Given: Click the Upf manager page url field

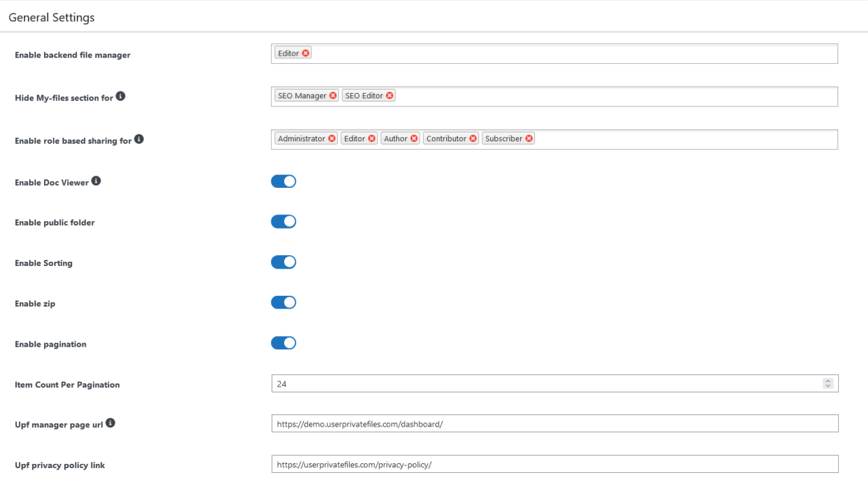Looking at the screenshot, I should (x=555, y=424).
